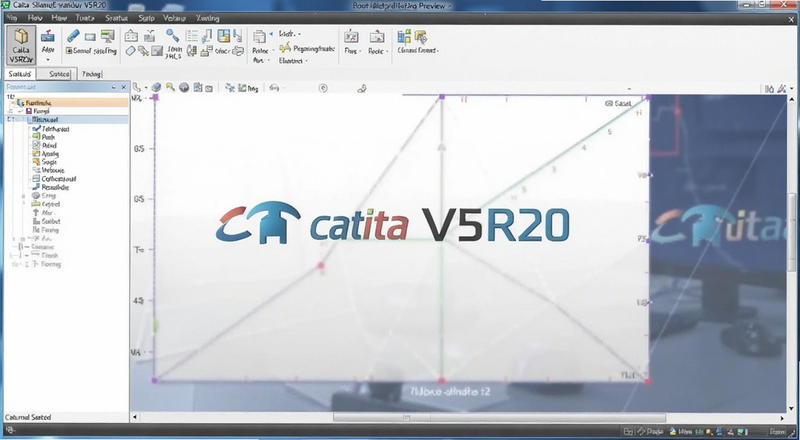Click the yellow connector icon in ribbon
The height and width of the screenshot is (440, 800).
pos(285,48)
